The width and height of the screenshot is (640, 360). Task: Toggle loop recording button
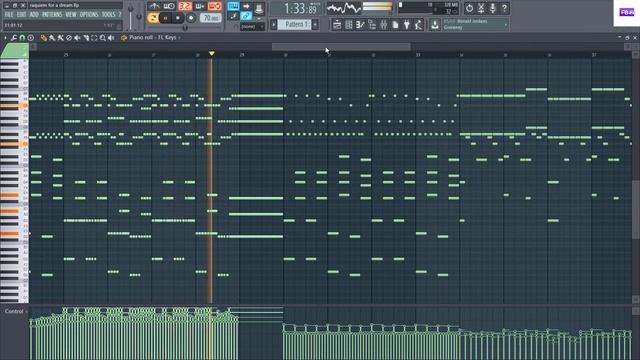(x=215, y=6)
